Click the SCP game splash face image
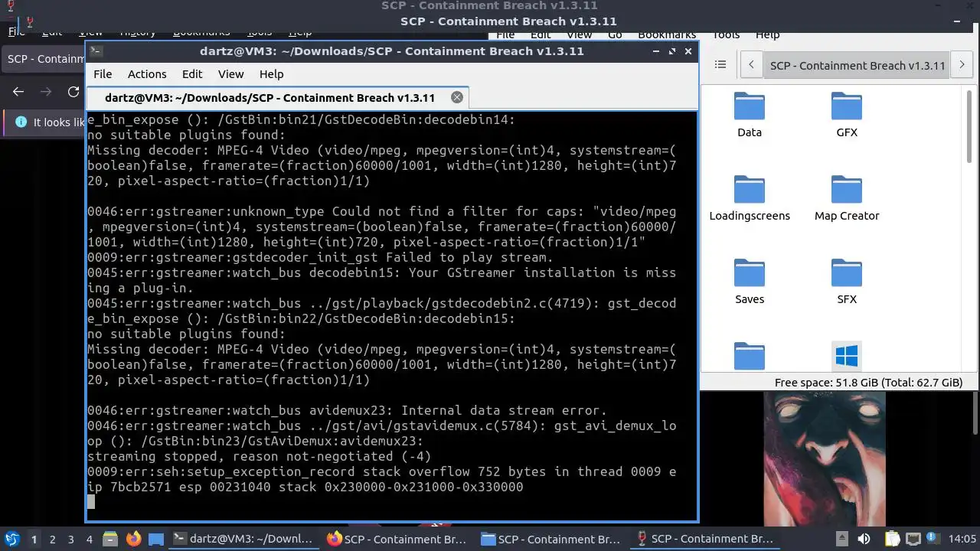Viewport: 980px width, 551px height. coord(824,459)
